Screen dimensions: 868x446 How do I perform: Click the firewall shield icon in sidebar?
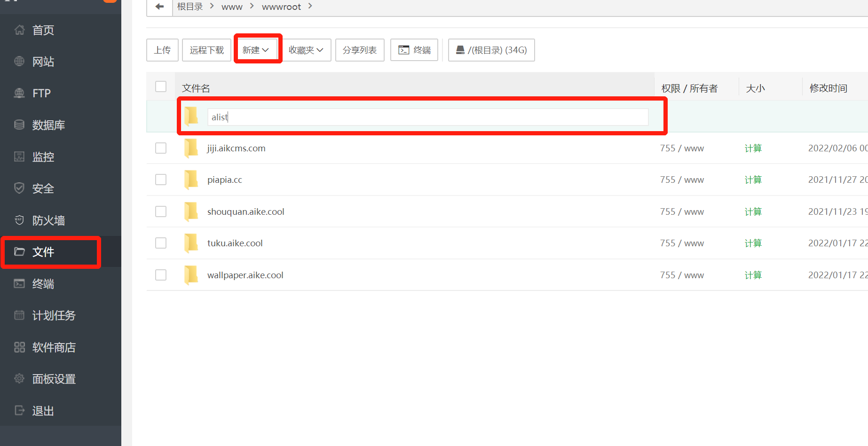[19, 220]
